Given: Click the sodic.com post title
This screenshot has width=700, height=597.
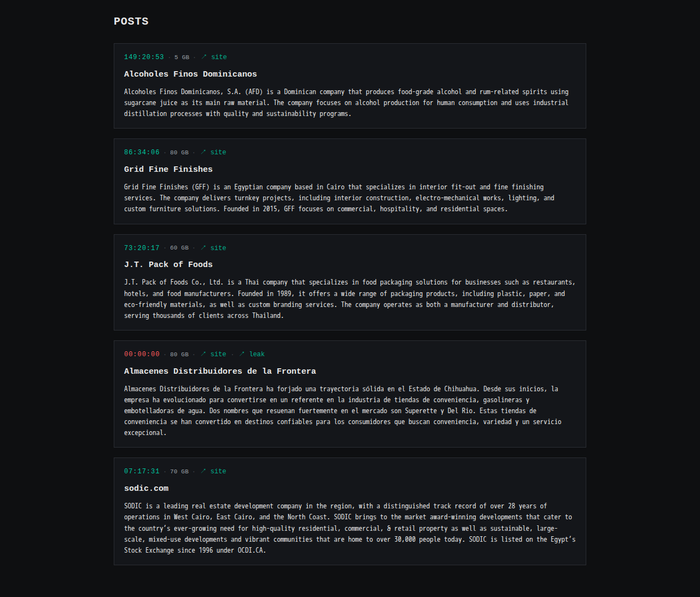Looking at the screenshot, I should (x=146, y=488).
